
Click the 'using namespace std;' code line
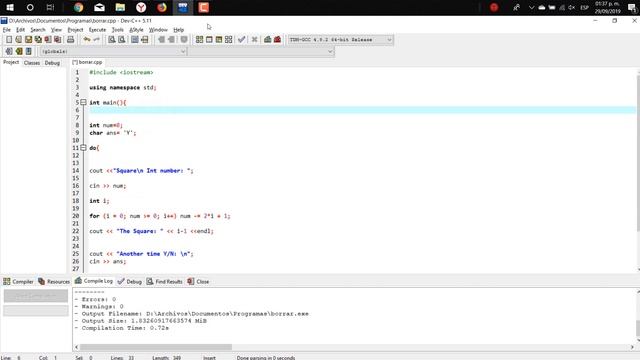123,87
